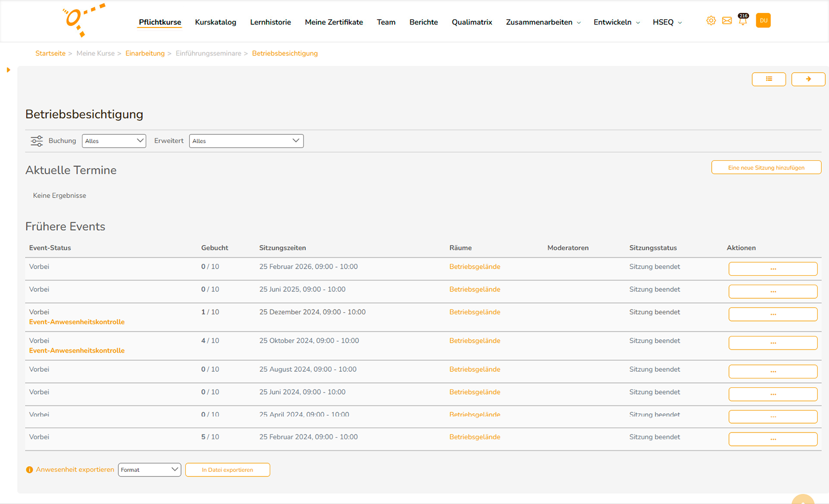The image size is (829, 504).
Task: Click the Gebucht column header
Action: coord(215,248)
